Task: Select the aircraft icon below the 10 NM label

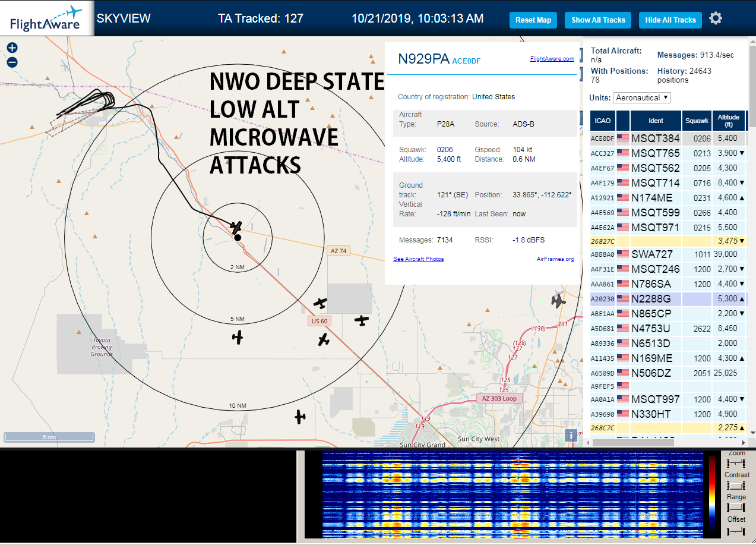Action: [300, 417]
